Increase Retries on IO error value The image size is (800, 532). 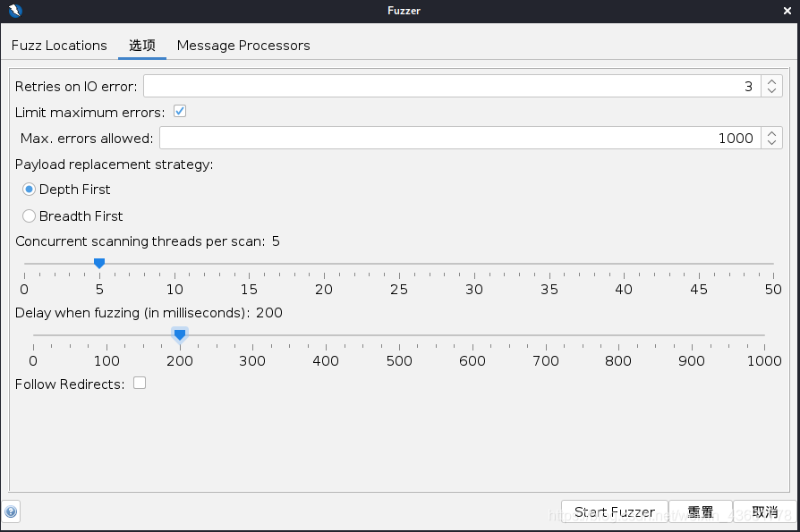772,81
